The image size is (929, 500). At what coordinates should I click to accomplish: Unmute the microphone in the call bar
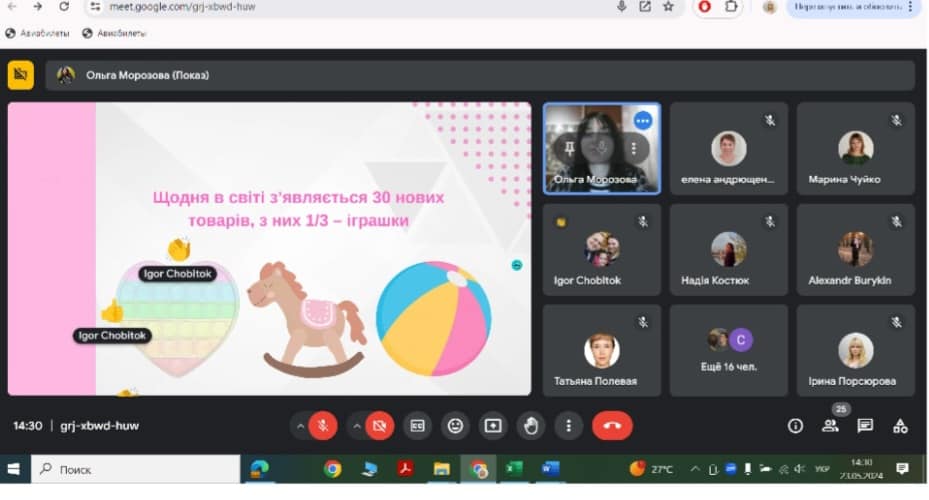(x=323, y=426)
